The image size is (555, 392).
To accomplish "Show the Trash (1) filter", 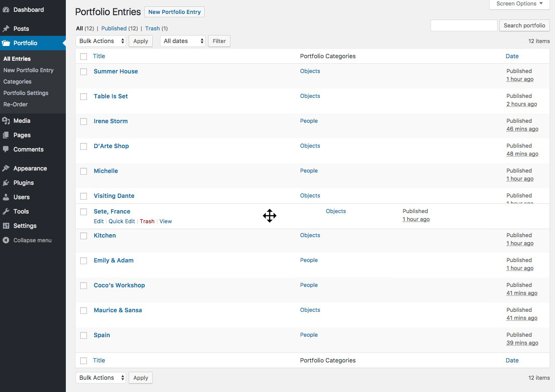I will pos(156,28).
